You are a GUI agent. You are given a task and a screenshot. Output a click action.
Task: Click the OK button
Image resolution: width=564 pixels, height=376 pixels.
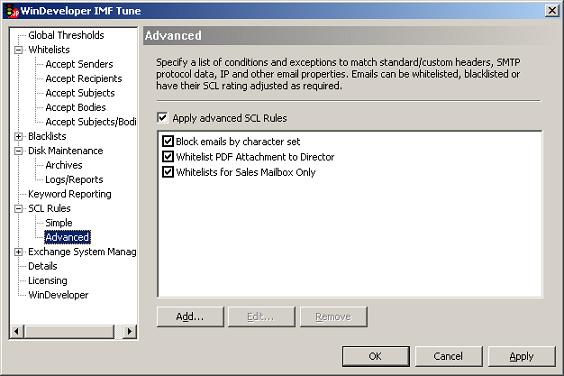coord(376,356)
